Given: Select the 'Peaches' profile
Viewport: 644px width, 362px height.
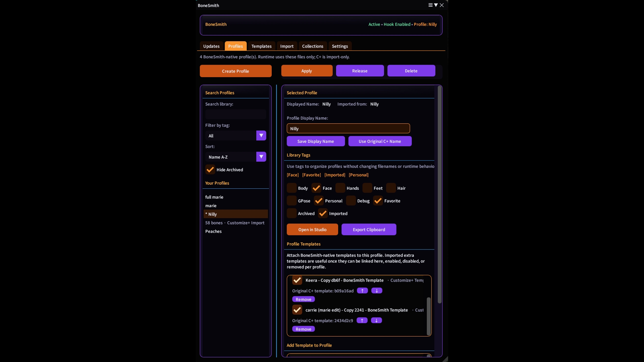Looking at the screenshot, I should 214,231.
